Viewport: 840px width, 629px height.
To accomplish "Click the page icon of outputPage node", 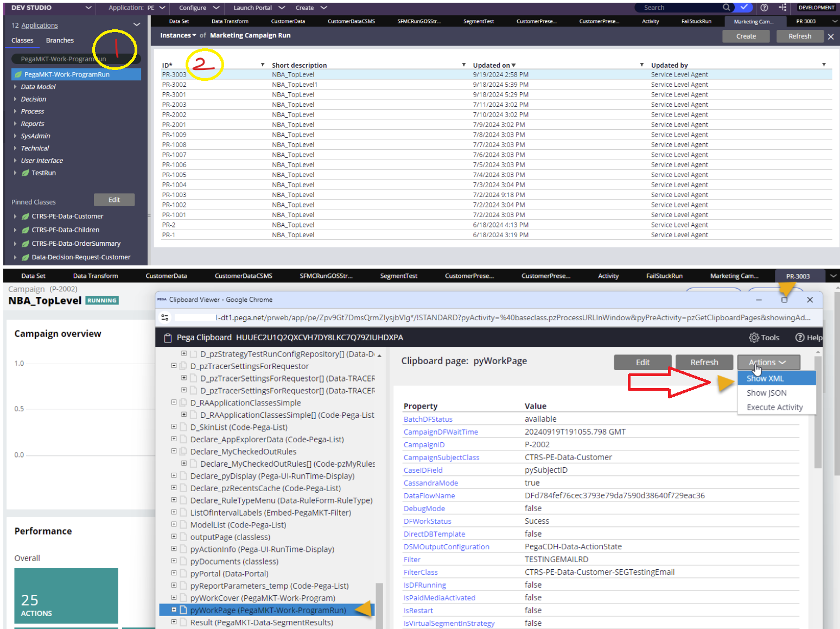I will coord(183,537).
